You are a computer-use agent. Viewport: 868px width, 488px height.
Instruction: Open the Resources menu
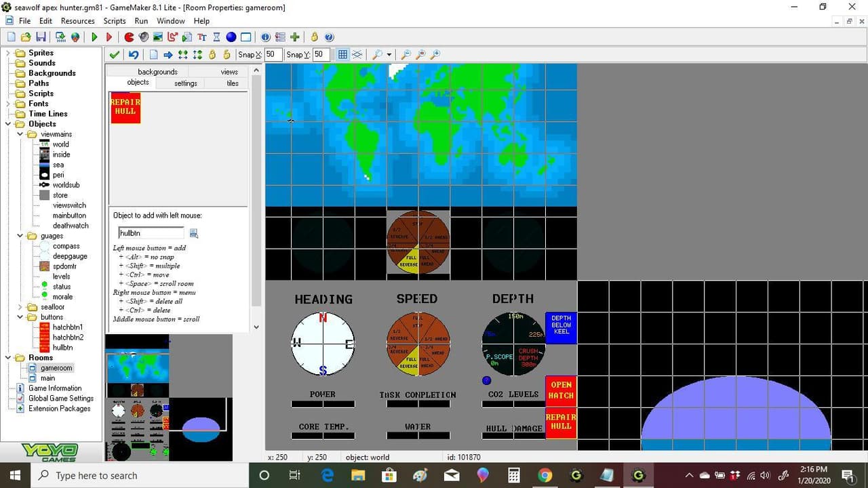coord(78,21)
